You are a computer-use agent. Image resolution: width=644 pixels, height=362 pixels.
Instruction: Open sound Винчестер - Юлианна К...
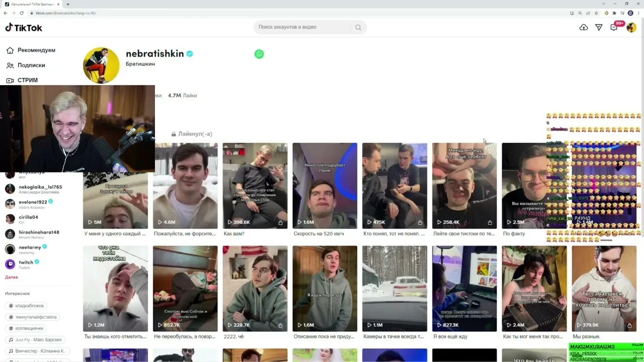[37, 351]
